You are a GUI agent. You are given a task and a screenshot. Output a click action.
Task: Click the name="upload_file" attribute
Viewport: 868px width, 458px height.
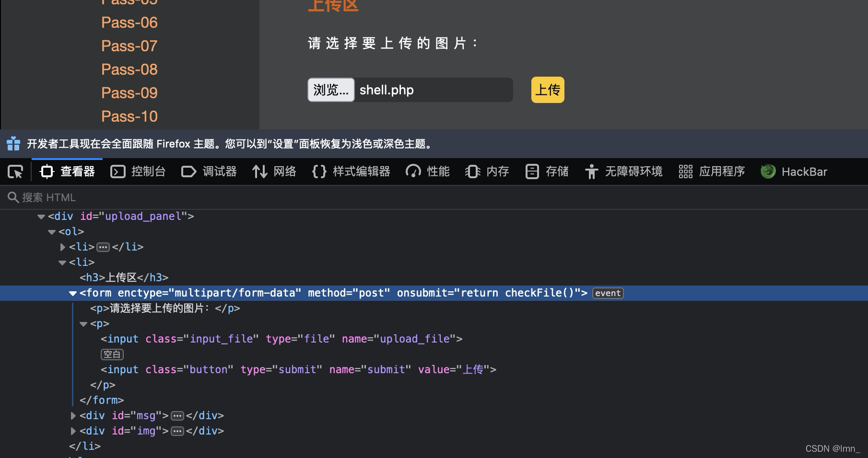click(x=399, y=339)
